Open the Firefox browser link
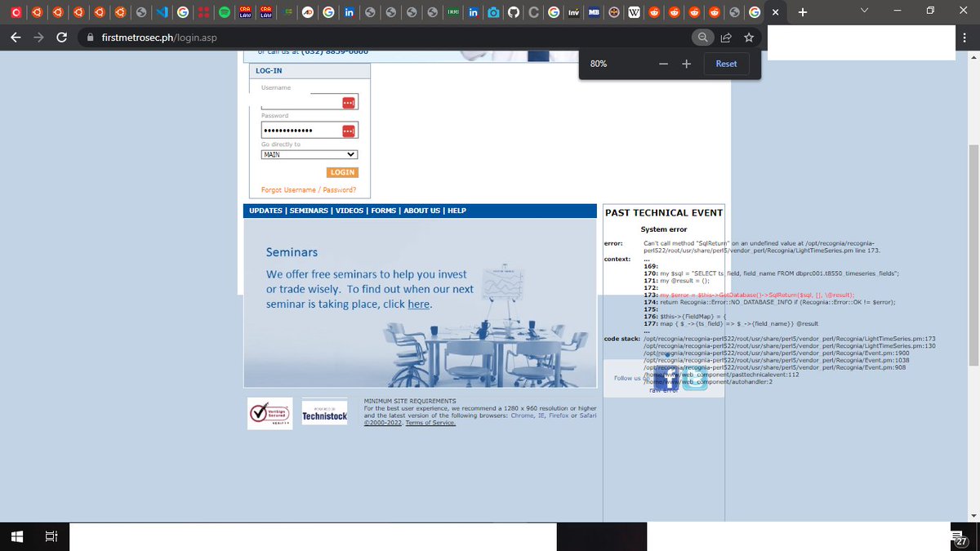 point(559,415)
